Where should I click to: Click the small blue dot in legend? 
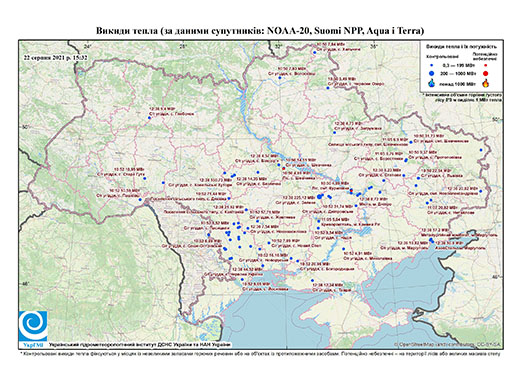tap(432, 66)
